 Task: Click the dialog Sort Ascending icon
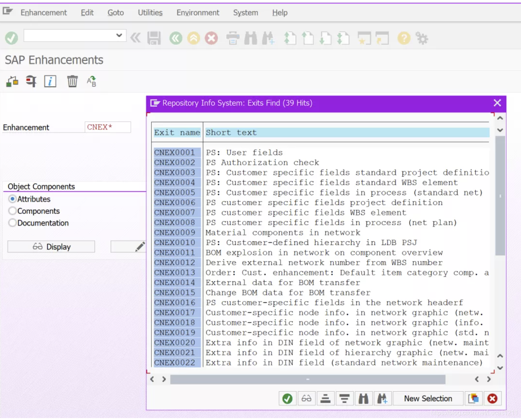point(326,399)
